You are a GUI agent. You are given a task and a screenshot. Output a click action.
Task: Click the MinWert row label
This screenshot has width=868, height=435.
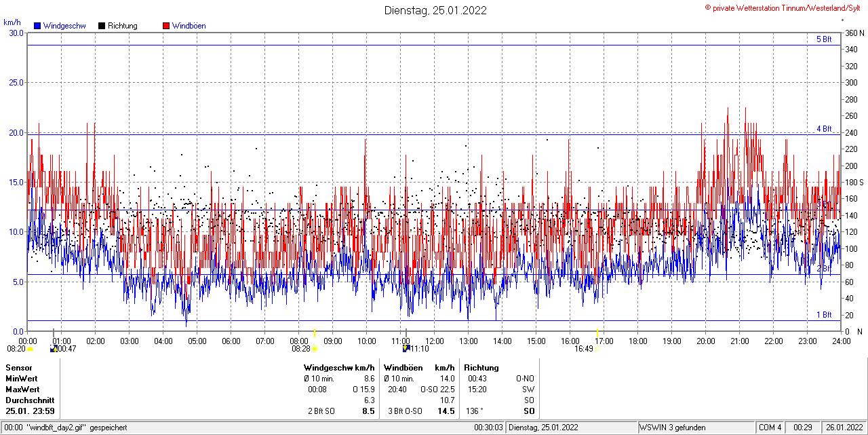[22, 379]
